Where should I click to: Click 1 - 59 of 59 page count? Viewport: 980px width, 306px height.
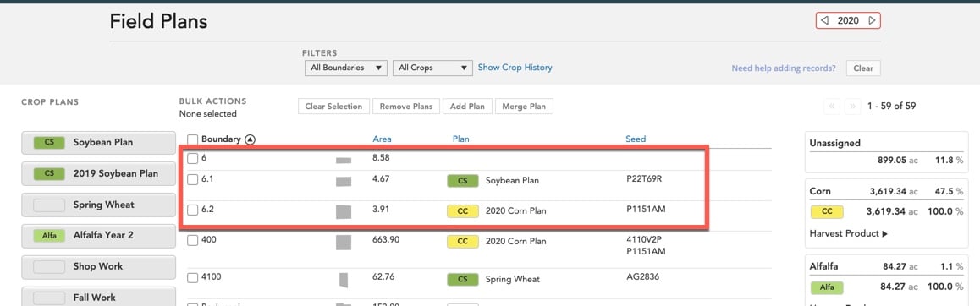click(891, 107)
